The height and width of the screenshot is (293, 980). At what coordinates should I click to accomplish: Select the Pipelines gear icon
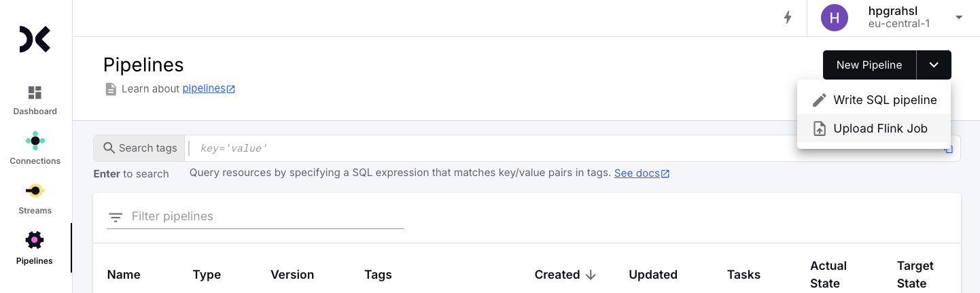(35, 240)
